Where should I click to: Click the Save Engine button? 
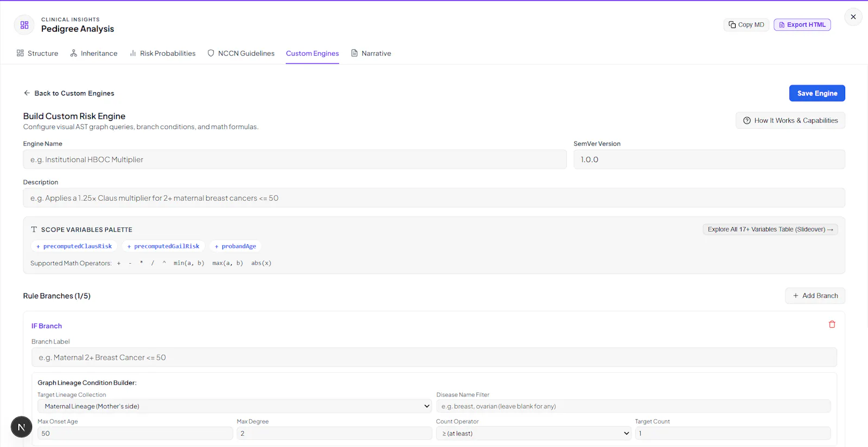tap(817, 93)
